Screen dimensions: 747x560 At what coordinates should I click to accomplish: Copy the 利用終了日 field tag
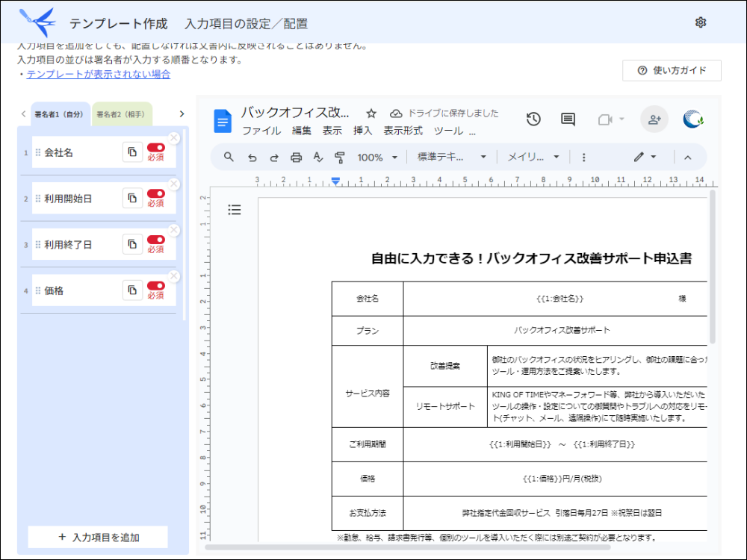(132, 244)
